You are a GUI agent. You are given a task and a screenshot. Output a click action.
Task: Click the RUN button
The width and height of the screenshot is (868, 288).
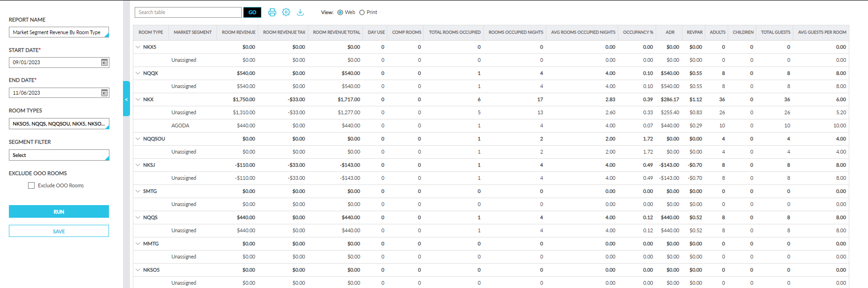(x=59, y=212)
